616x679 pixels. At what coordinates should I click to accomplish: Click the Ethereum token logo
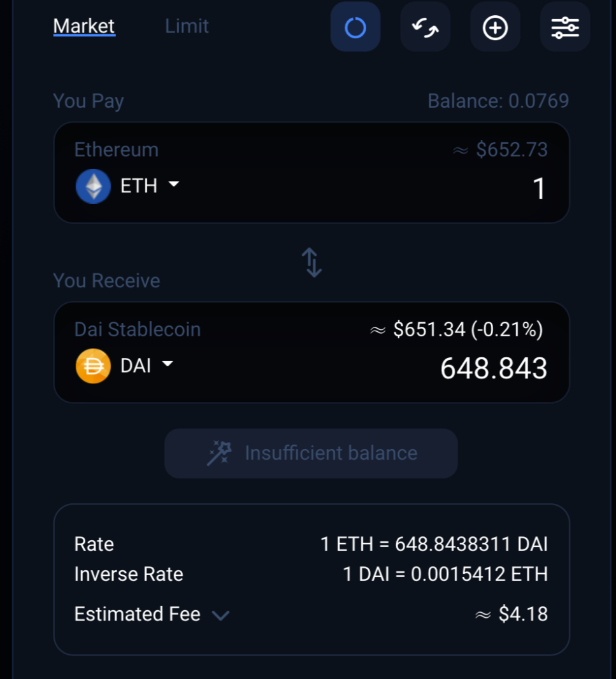93,186
